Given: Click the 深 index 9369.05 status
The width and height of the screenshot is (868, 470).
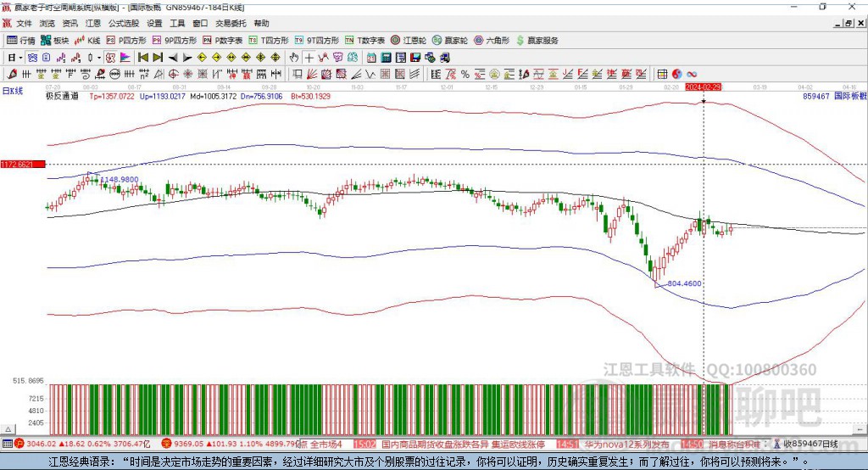Looking at the screenshot, I should click(x=231, y=444).
